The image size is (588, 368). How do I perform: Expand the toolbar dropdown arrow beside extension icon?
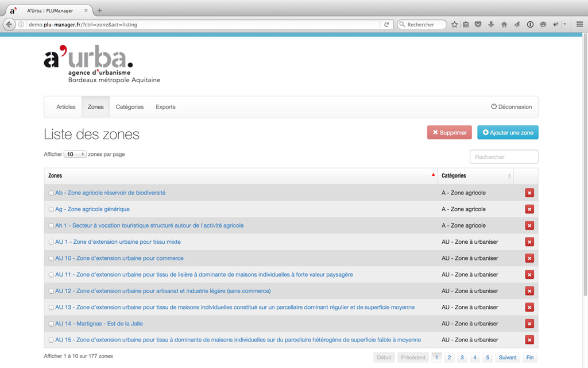[x=565, y=24]
